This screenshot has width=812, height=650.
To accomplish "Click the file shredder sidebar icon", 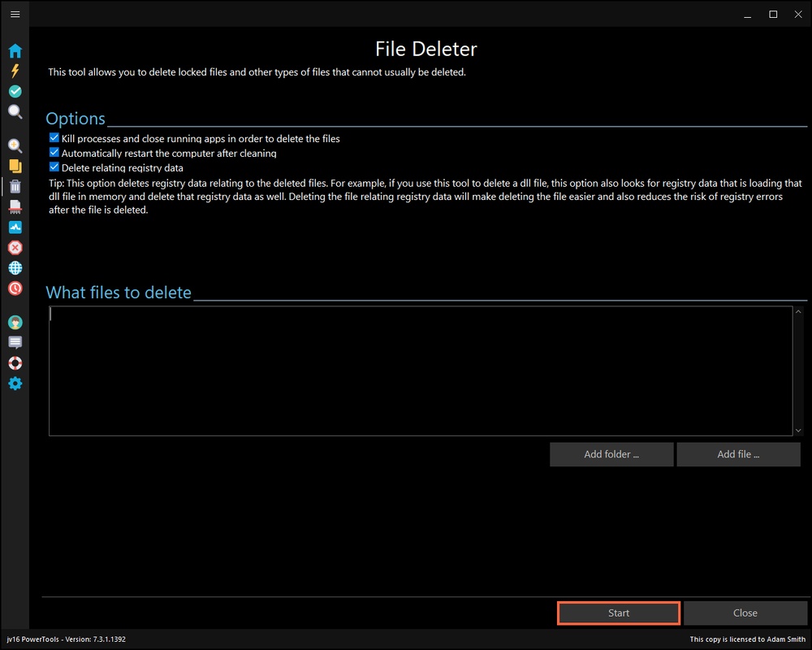I will point(15,207).
